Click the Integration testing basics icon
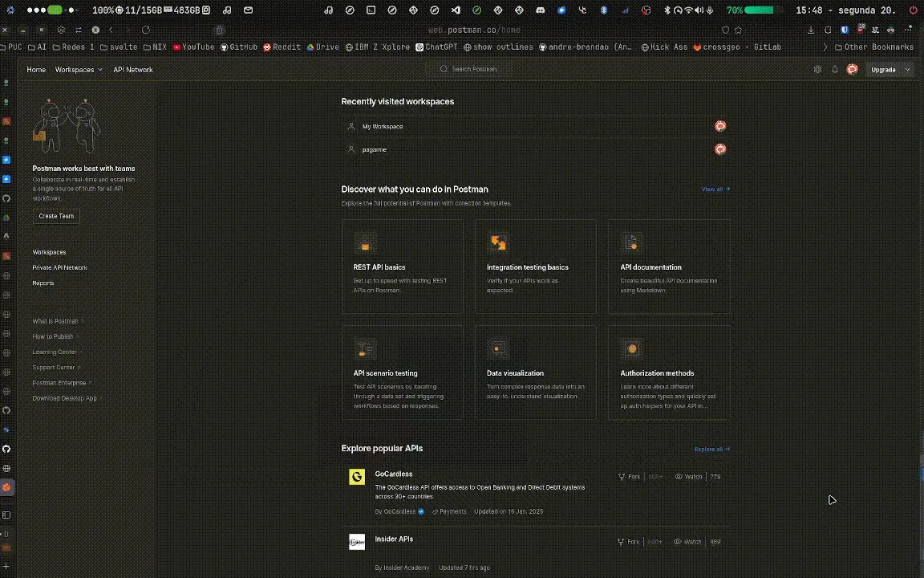 pyautogui.click(x=499, y=242)
